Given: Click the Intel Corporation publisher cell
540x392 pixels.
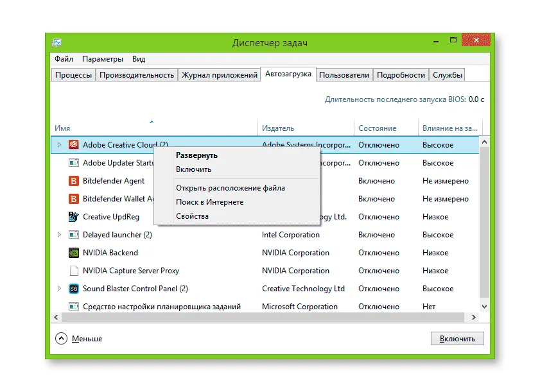Looking at the screenshot, I should (x=291, y=235).
